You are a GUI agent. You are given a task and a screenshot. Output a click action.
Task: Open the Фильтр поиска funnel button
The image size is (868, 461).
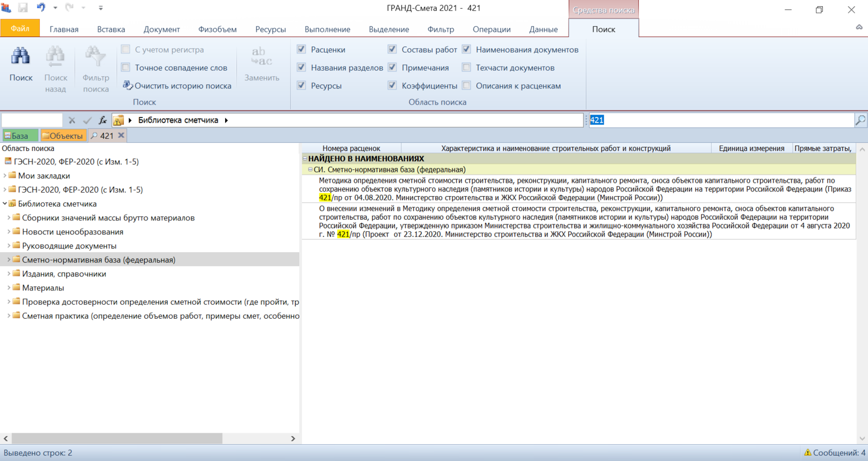click(95, 69)
